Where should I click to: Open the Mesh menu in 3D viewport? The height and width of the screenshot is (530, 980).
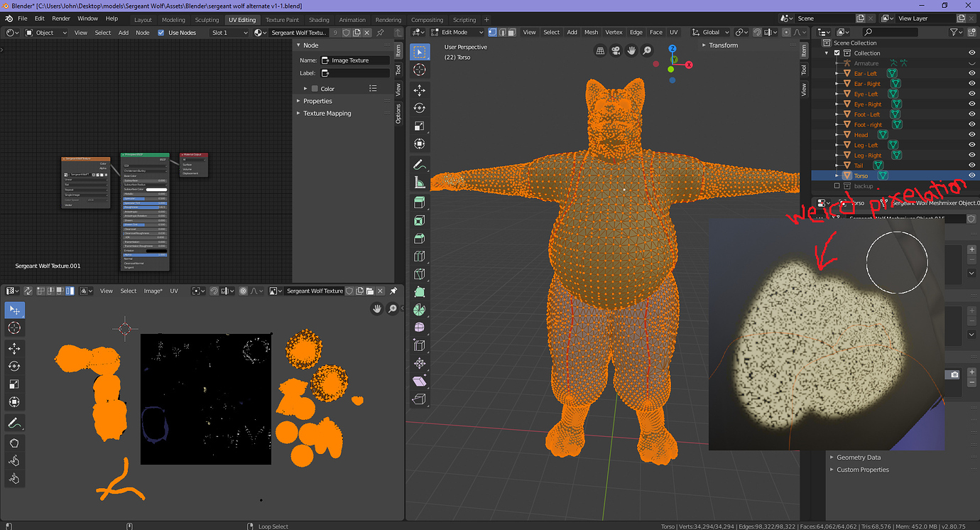pos(591,32)
